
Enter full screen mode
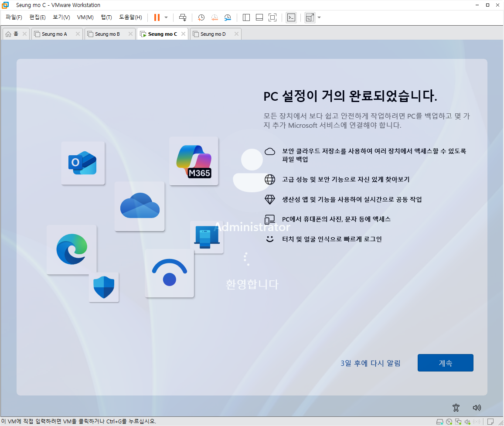(x=272, y=17)
